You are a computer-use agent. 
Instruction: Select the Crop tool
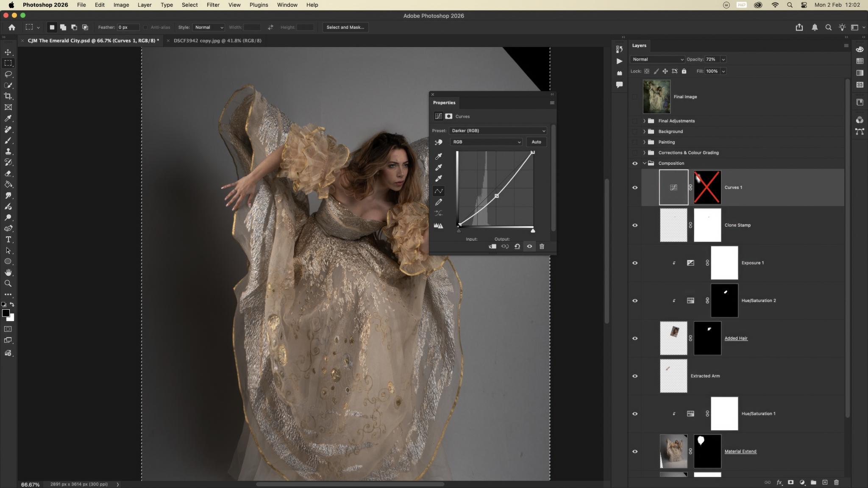[8, 96]
